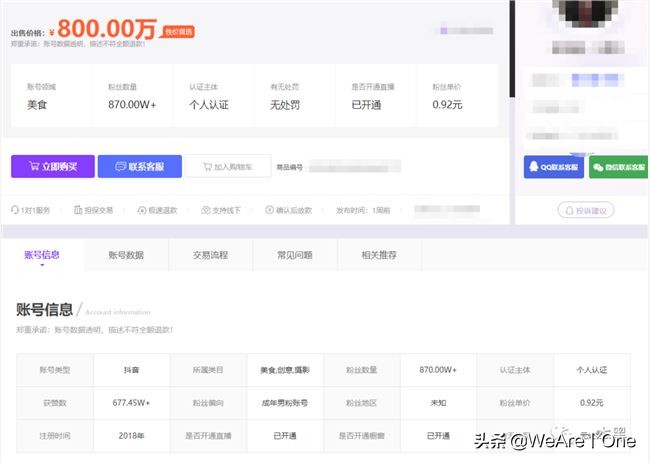This screenshot has width=650, height=463.
Task: Click the 联系客服 contact service button
Action: 140,166
